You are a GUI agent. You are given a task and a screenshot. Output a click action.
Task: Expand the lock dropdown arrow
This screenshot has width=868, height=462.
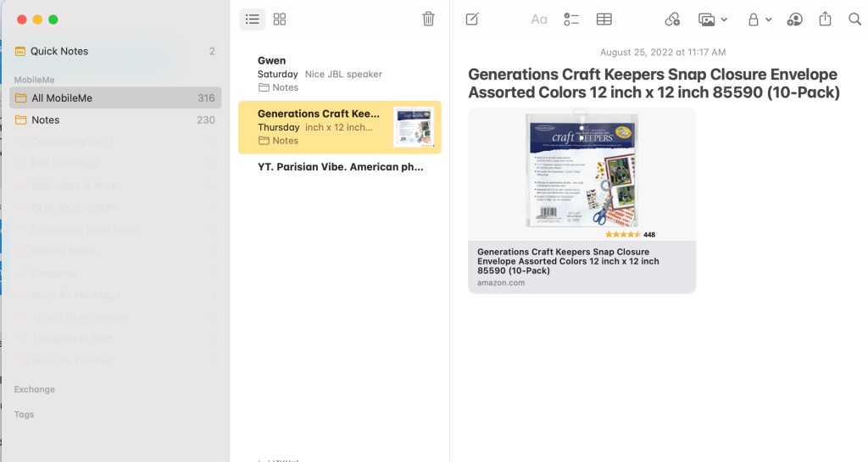768,19
